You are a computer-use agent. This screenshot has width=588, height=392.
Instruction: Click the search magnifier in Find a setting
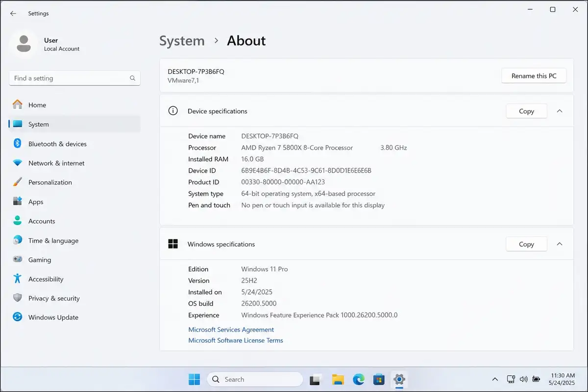[132, 78]
